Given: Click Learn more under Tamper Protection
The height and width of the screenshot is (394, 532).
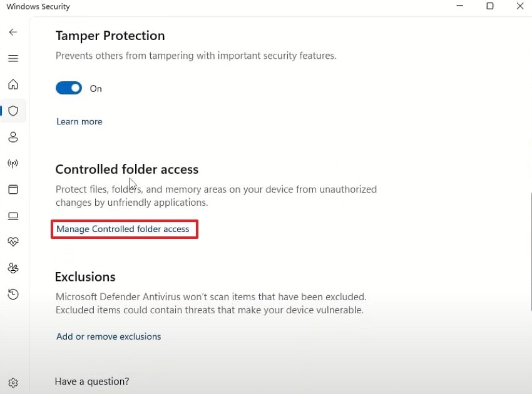Looking at the screenshot, I should pyautogui.click(x=79, y=121).
